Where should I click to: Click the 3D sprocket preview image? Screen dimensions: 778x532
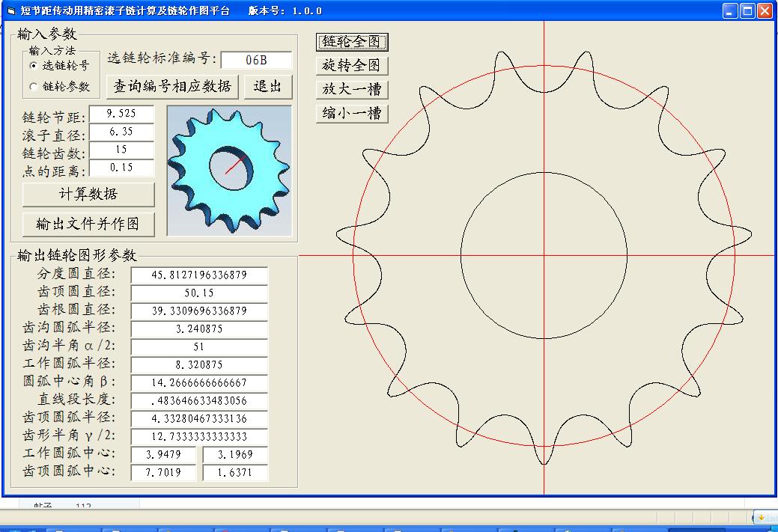(x=229, y=171)
